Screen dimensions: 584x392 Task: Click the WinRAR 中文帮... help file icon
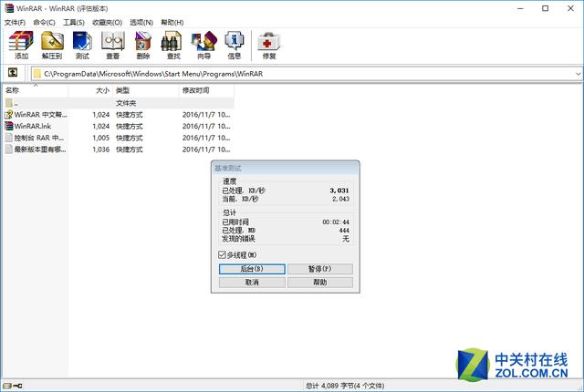[x=9, y=115]
